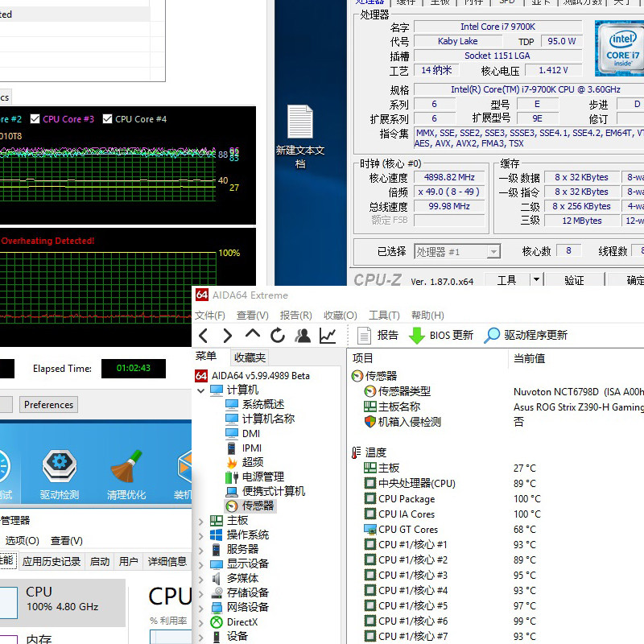Select 网络设备 in AIDA64 tree
644x644 pixels.
pos(248,607)
